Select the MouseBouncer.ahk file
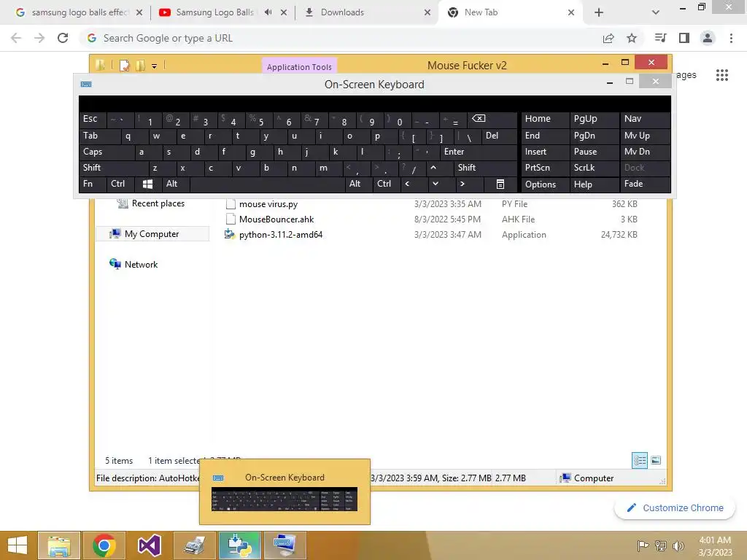The width and height of the screenshot is (747, 560). click(276, 219)
